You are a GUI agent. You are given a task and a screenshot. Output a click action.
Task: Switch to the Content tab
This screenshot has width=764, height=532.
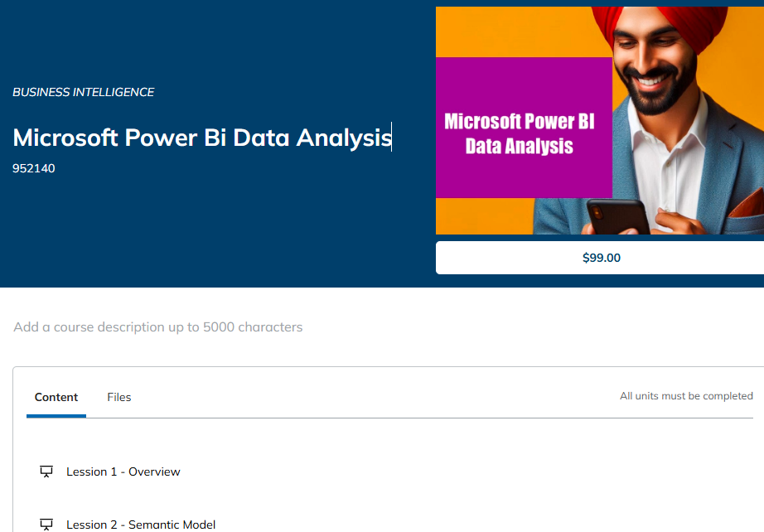[x=56, y=397]
